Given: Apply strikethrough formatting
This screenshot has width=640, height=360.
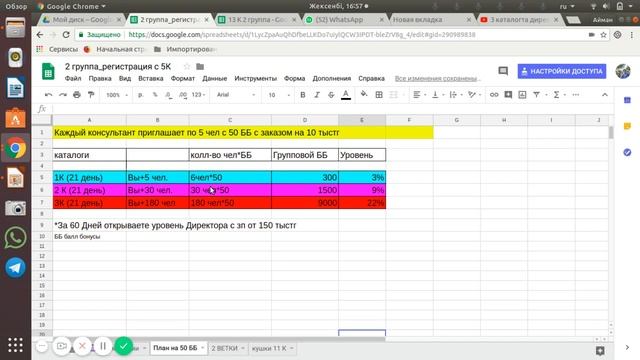Looking at the screenshot, I should pyautogui.click(x=331, y=95).
